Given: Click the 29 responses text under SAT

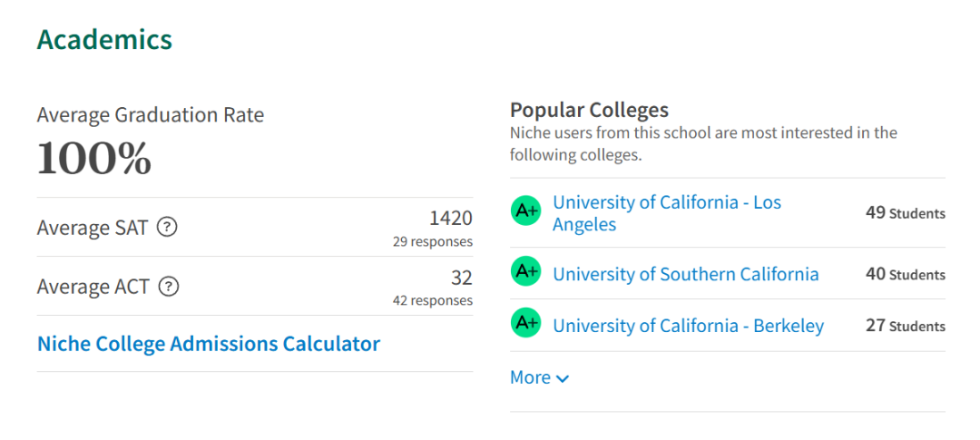Looking at the screenshot, I should point(433,241).
